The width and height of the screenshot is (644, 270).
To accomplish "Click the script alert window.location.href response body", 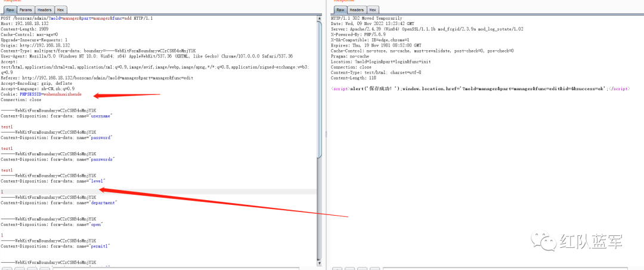I will [x=481, y=88].
